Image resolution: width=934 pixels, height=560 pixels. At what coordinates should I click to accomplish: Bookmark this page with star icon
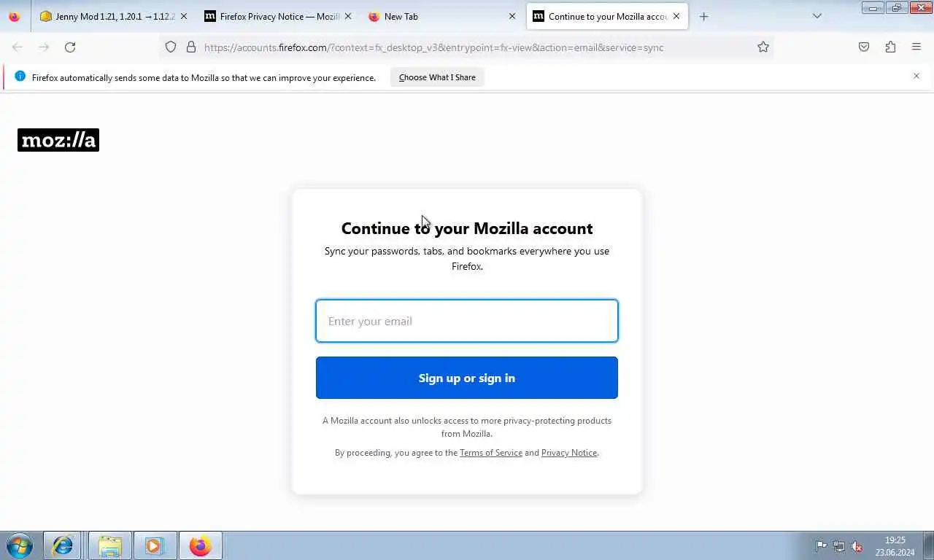click(763, 47)
